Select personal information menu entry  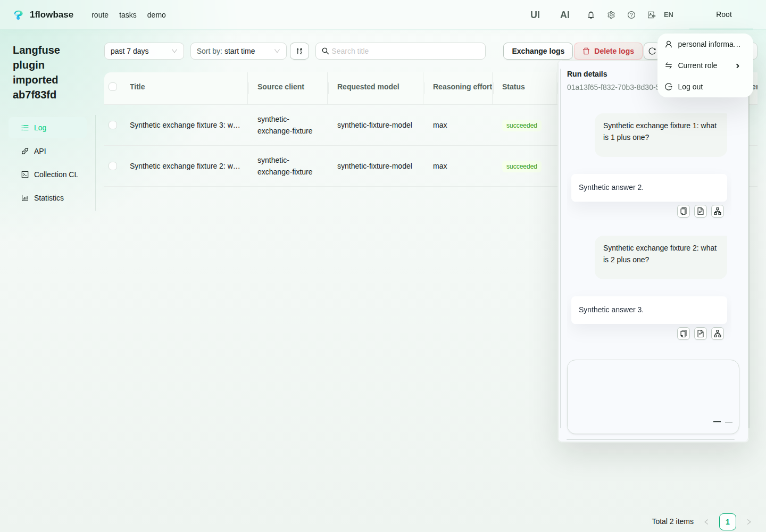[705, 44]
